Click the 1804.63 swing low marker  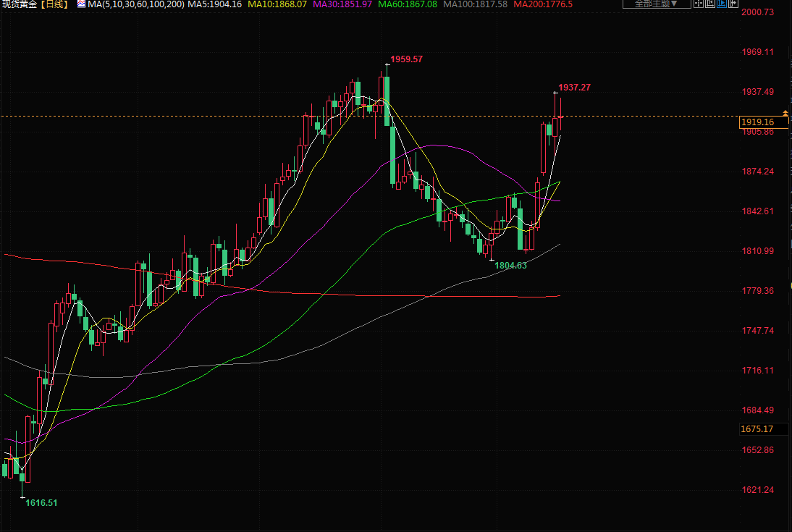[x=510, y=266]
